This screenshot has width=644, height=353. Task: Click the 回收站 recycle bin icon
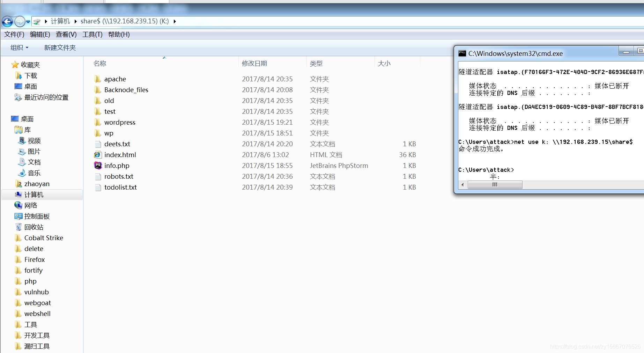(18, 227)
